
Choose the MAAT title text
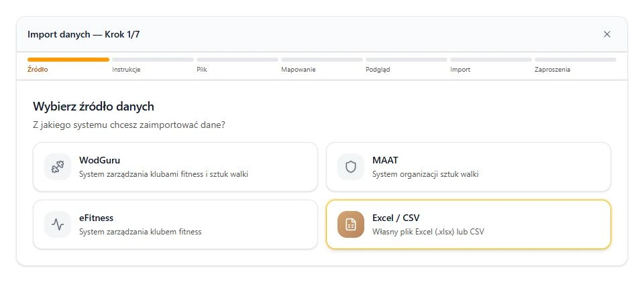point(385,160)
